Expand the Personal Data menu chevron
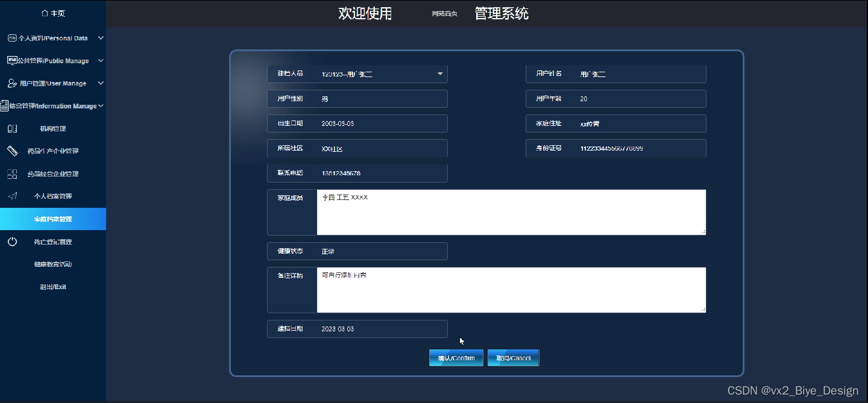868x403 pixels. pos(101,38)
